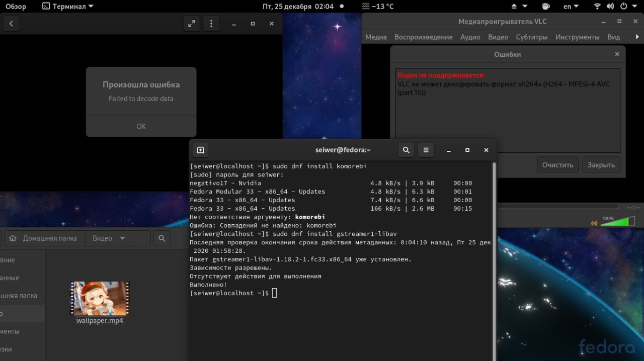Click the Wi-Fi status icon
The width and height of the screenshot is (644, 361).
click(597, 7)
